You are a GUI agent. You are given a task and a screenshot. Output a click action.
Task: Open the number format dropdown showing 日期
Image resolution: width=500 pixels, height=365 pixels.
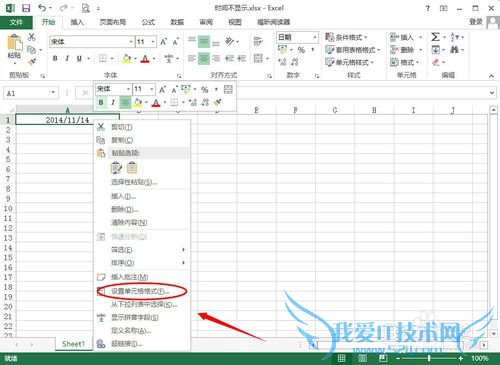point(315,37)
